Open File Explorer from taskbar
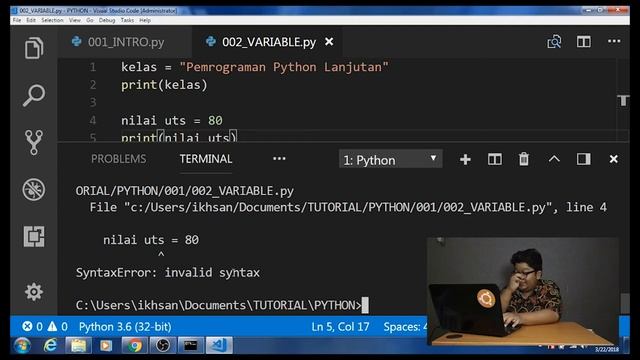Image resolution: width=640 pixels, height=360 pixels. pyautogui.click(x=78, y=346)
